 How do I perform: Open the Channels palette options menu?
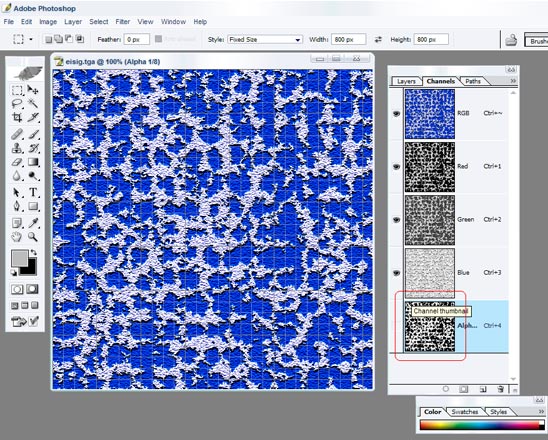(x=513, y=81)
